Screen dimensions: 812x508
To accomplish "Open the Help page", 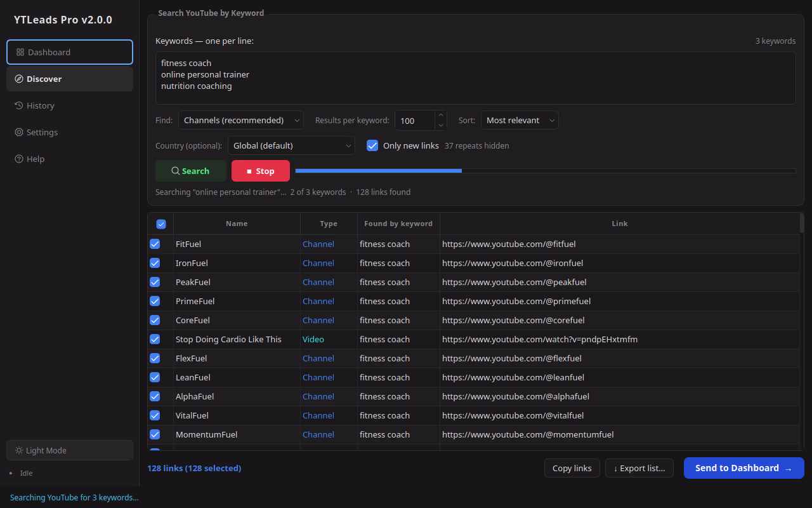I will coord(70,159).
